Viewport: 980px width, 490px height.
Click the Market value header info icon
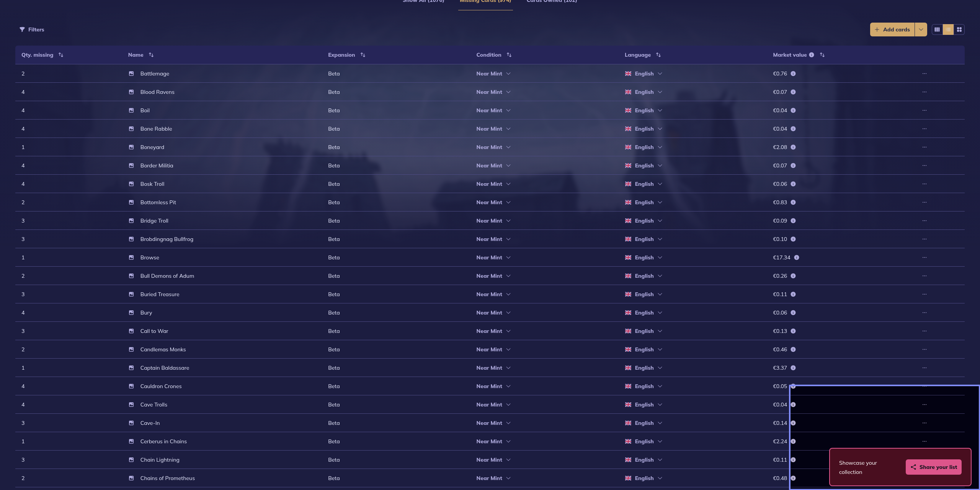[x=812, y=55]
